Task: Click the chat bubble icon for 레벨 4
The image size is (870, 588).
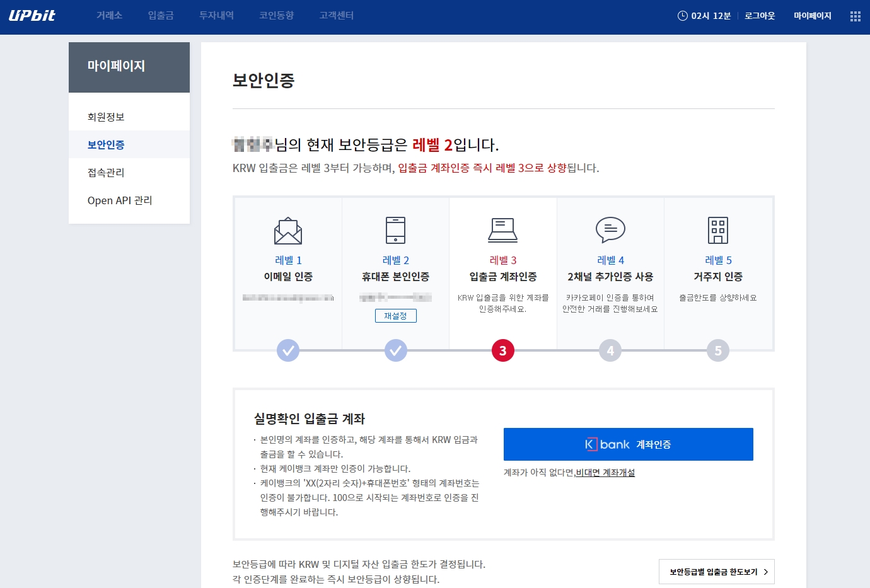Action: (x=610, y=230)
